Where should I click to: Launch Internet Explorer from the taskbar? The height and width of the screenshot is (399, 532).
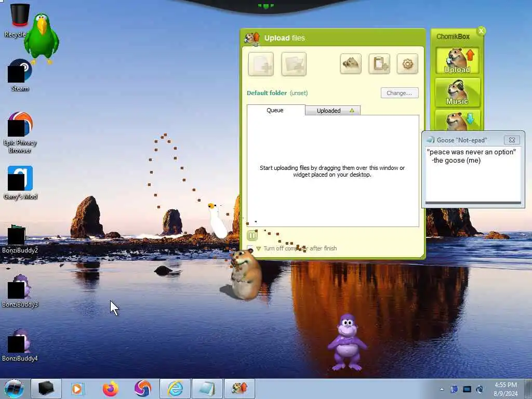click(x=175, y=389)
